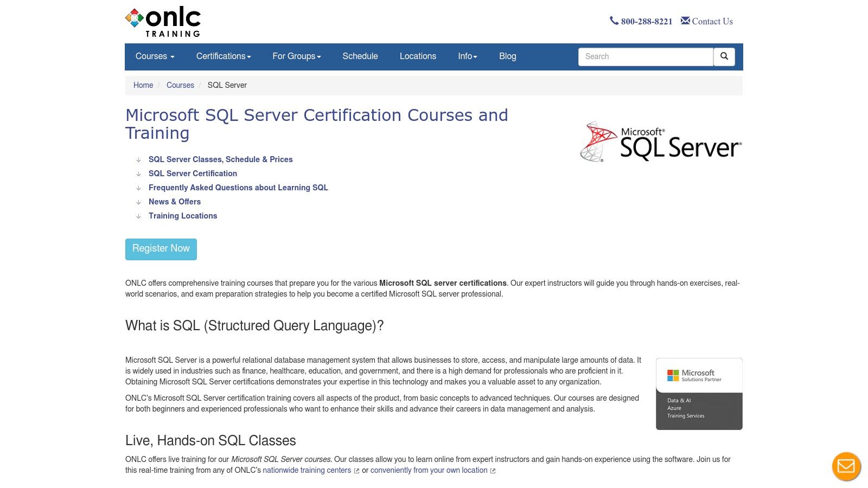Click the Microsoft SQL Server Certification Courses heading

tap(317, 124)
